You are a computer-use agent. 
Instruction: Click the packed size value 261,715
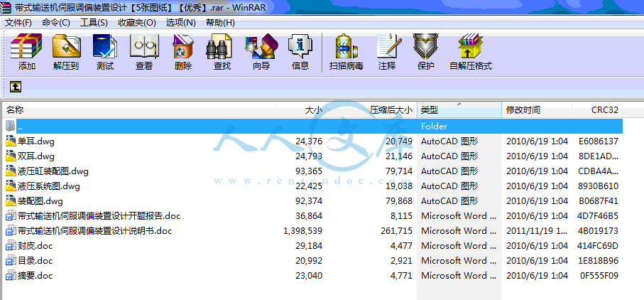(396, 230)
